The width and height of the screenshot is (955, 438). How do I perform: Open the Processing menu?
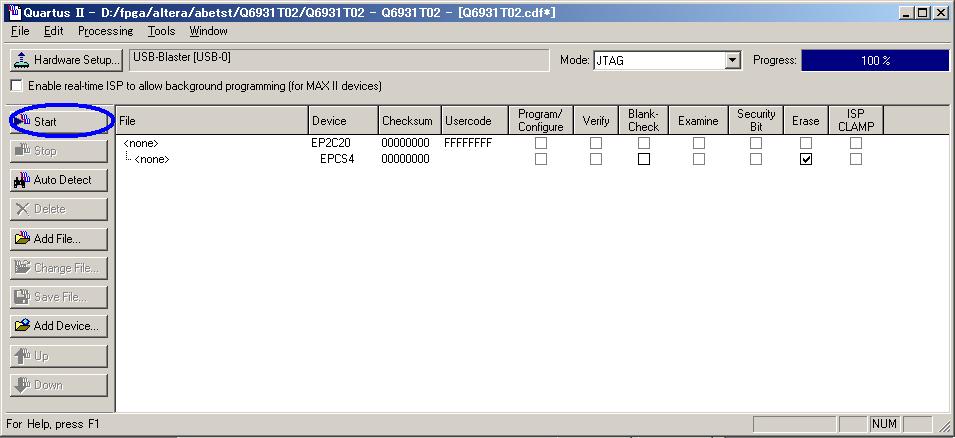pos(105,31)
